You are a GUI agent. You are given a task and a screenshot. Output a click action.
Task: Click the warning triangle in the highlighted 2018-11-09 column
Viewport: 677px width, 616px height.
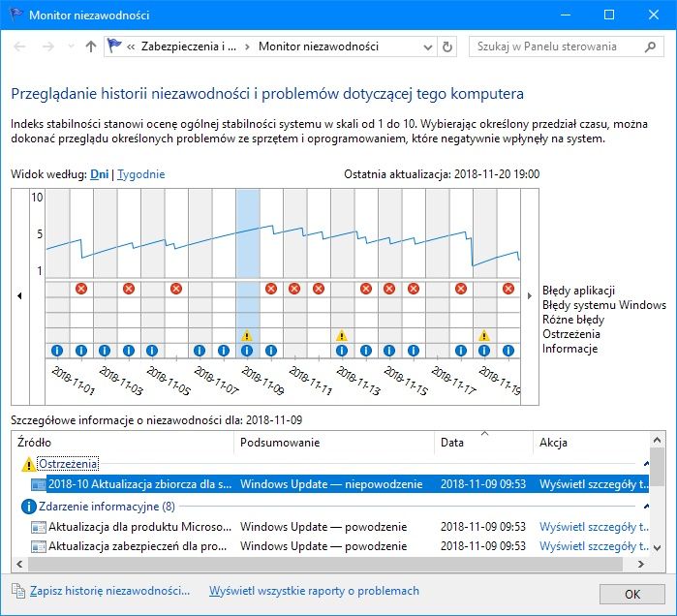click(247, 335)
